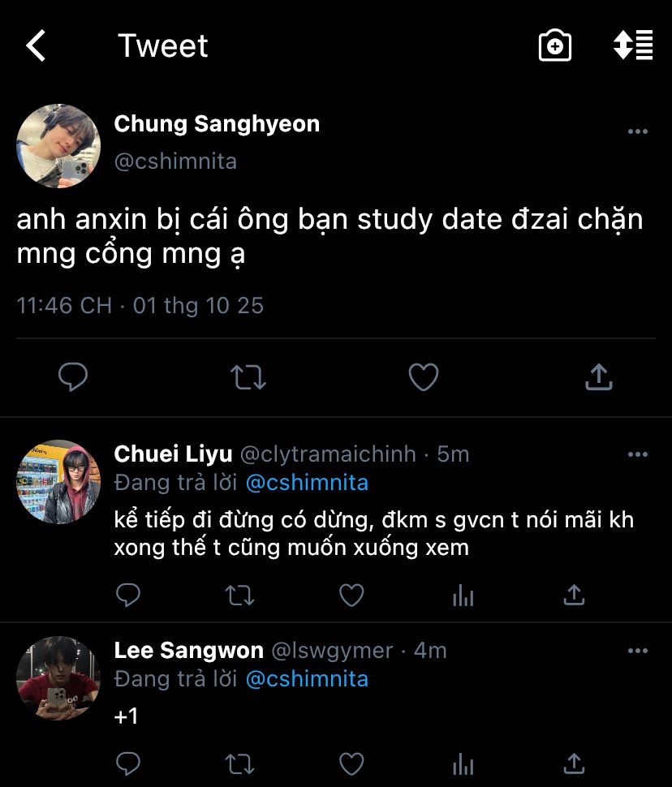Like Lee Sangwon's +1 reply

pyautogui.click(x=351, y=763)
